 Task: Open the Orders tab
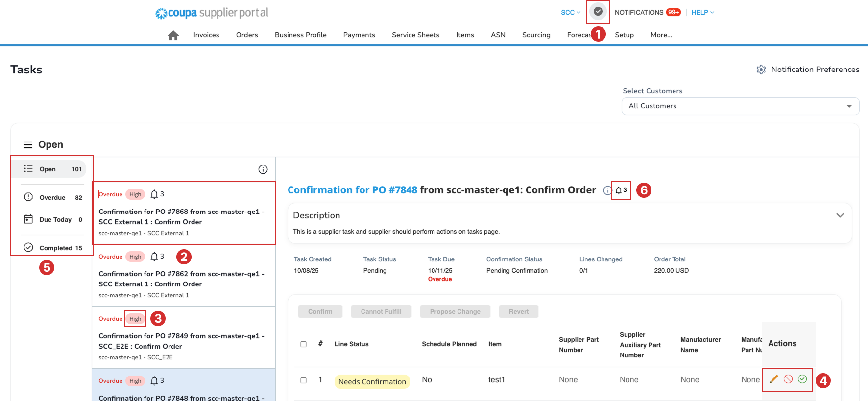247,35
